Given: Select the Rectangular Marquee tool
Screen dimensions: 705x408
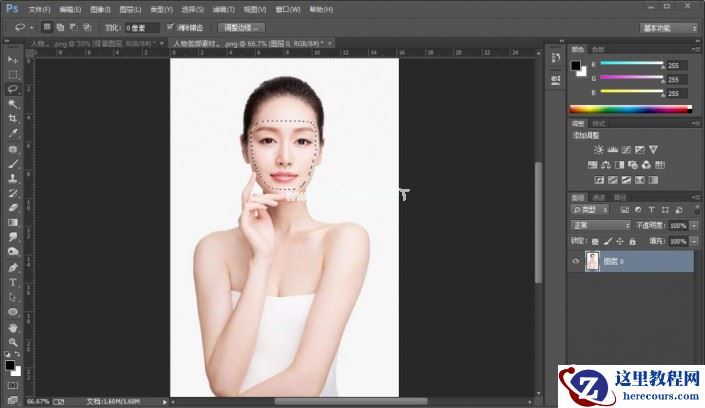Looking at the screenshot, I should coord(13,74).
